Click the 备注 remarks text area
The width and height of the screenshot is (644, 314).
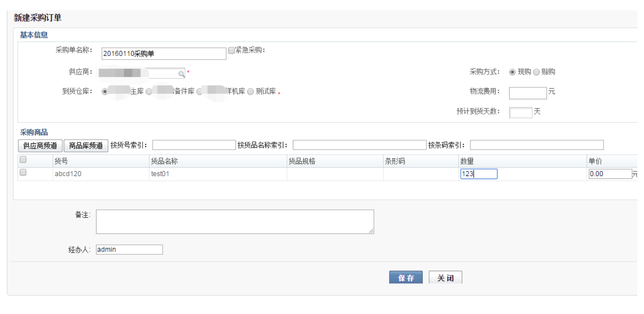click(x=235, y=221)
